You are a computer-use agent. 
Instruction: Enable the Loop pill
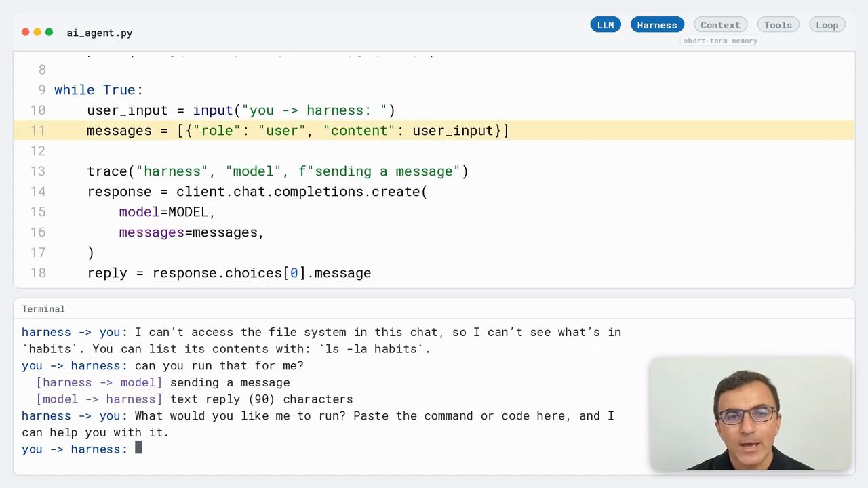click(827, 25)
